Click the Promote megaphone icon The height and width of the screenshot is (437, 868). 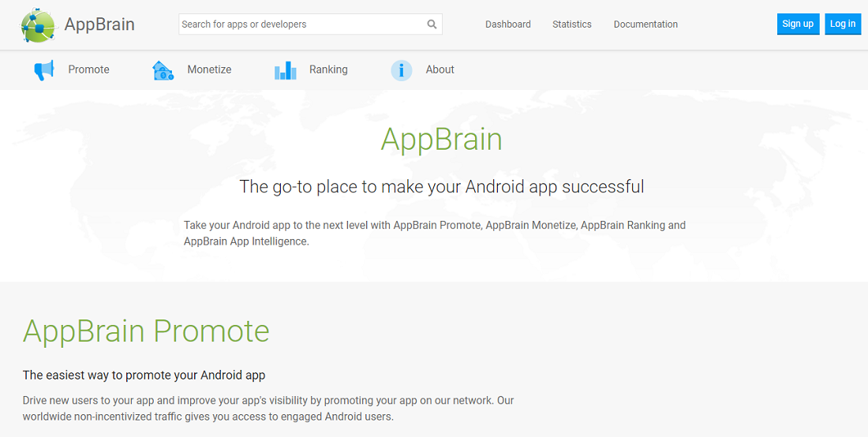[x=44, y=70]
